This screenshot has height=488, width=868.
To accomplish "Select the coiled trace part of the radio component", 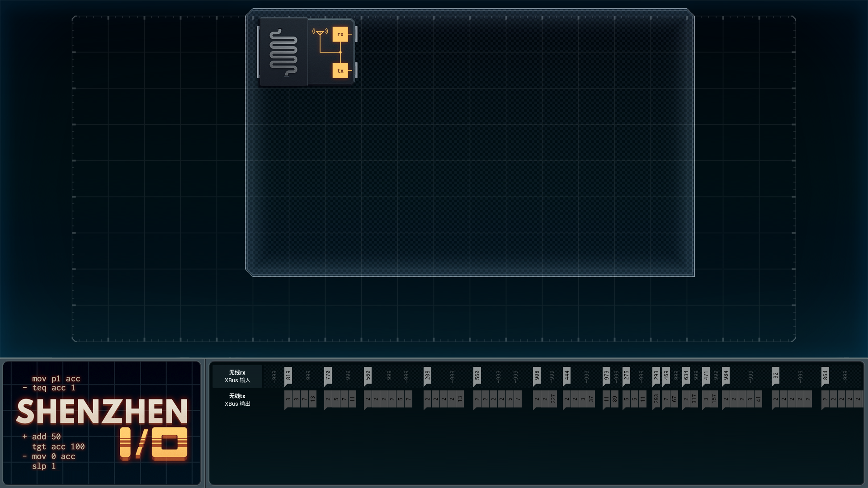I will [x=283, y=52].
